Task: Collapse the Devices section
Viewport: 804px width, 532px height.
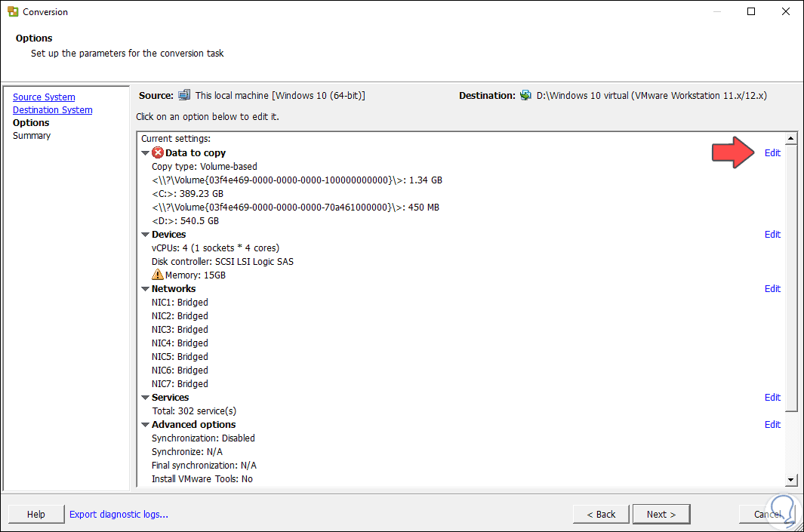Action: (145, 235)
